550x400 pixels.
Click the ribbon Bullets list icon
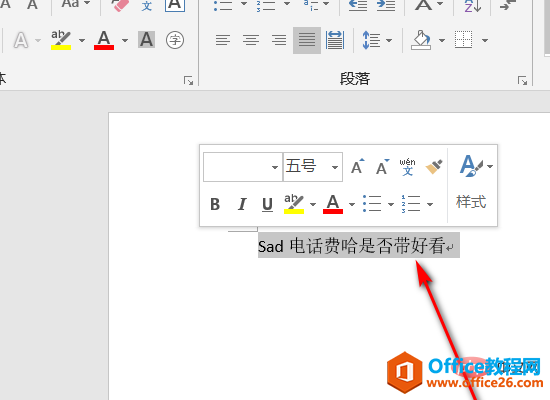point(223,5)
